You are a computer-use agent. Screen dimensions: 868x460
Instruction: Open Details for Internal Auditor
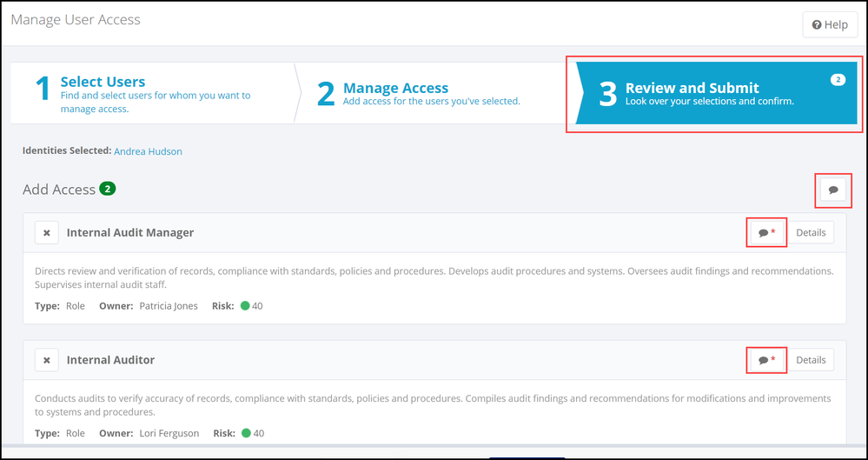811,360
